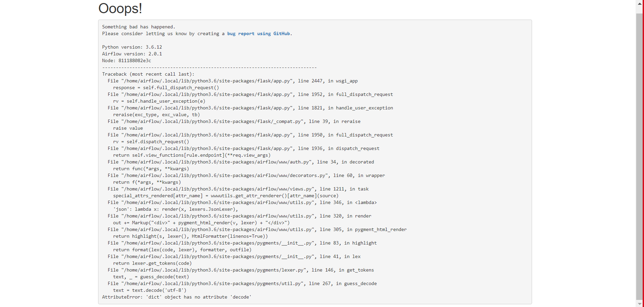
Task: Click the text 'Something bad has happened.'
Action: pos(139,27)
